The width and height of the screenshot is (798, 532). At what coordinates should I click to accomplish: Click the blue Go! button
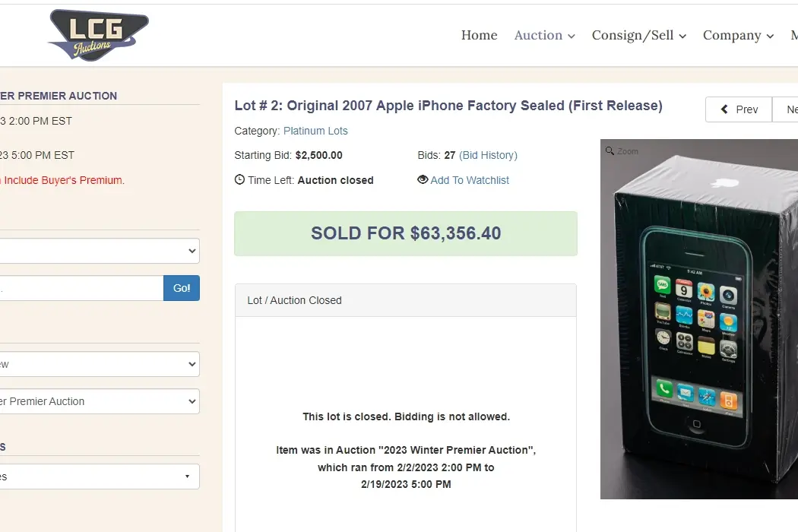click(x=182, y=288)
